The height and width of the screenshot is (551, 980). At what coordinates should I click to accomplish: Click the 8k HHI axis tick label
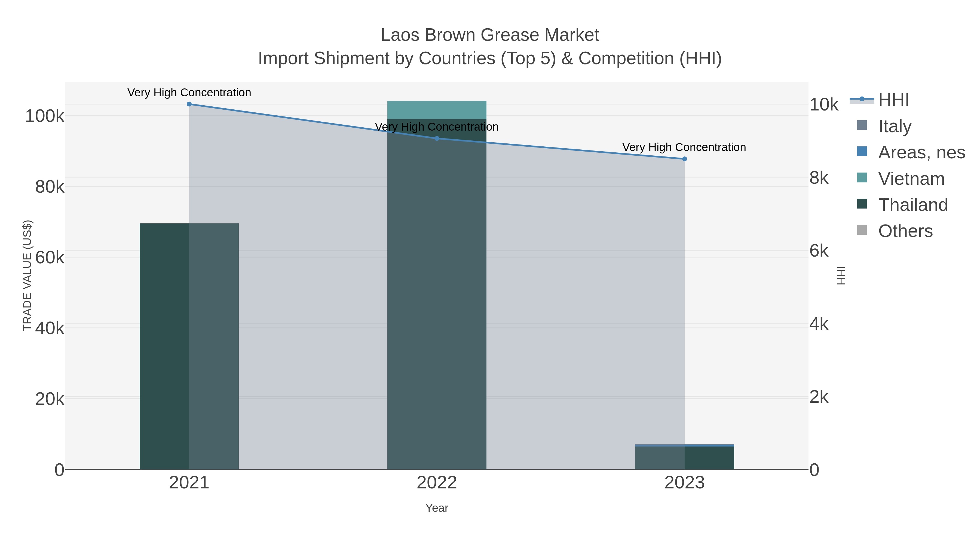coord(819,178)
